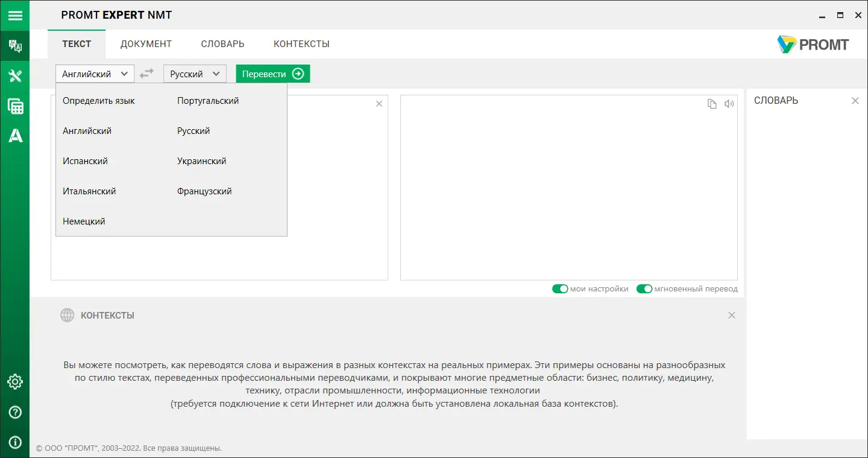Viewport: 868px width, 458px height.
Task: Select 'Немецкий' from the language list
Action: pyautogui.click(x=84, y=221)
